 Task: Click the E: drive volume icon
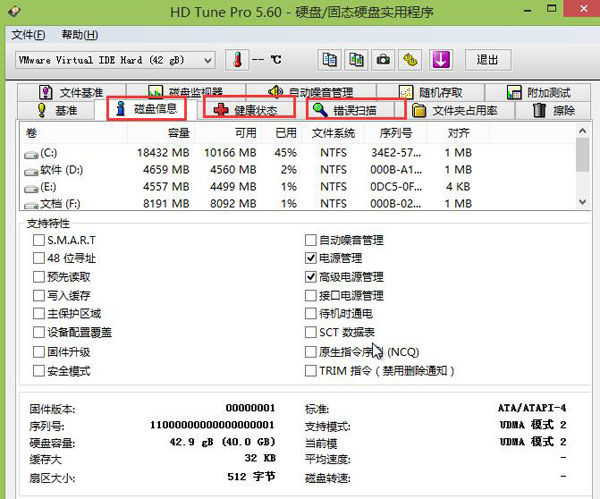[31, 188]
